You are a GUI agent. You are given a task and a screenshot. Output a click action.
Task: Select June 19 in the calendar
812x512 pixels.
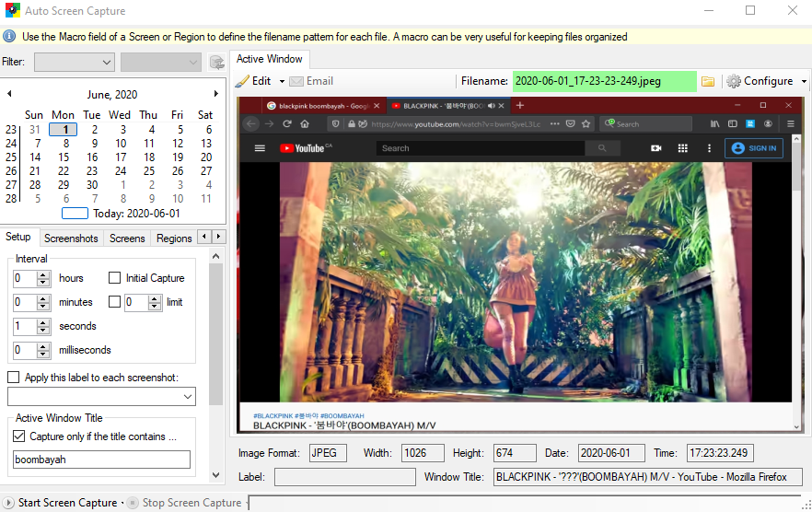(178, 157)
